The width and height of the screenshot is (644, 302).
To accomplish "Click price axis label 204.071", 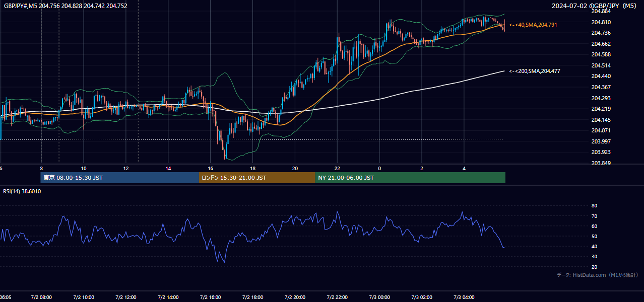I will point(601,130).
